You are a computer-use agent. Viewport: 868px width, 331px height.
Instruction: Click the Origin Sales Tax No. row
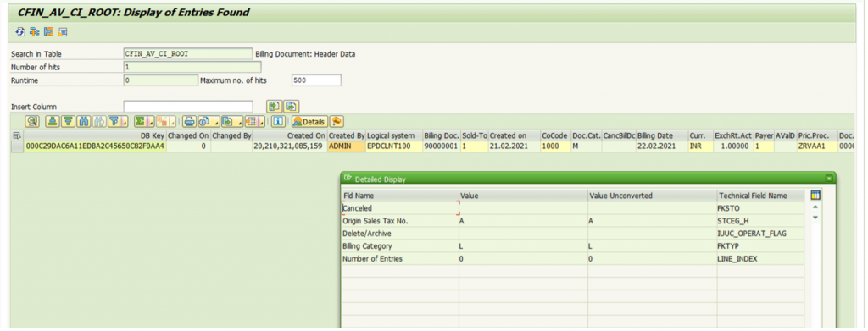572,220
